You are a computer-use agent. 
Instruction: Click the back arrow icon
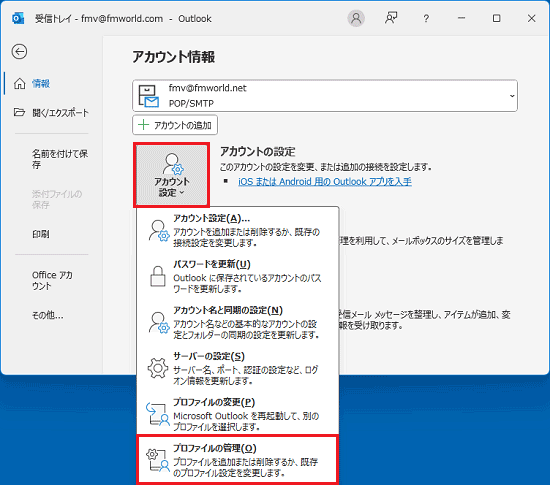(19, 52)
